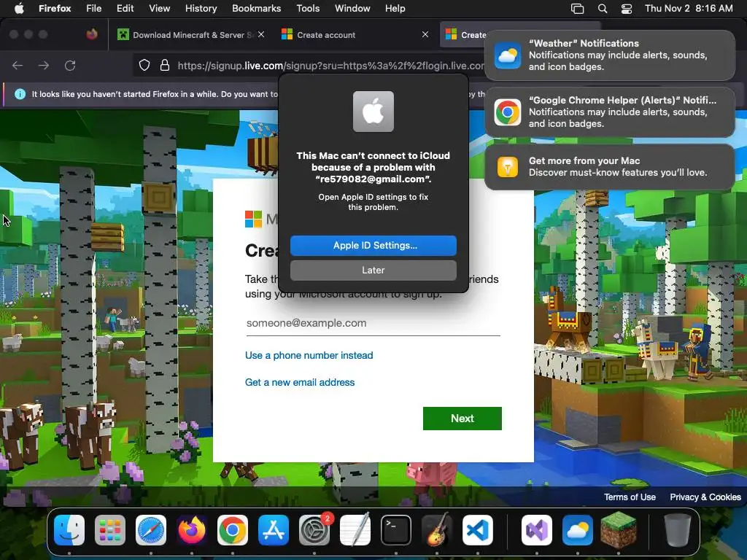Open the Help menu
This screenshot has width=747, height=560.
coord(395,8)
